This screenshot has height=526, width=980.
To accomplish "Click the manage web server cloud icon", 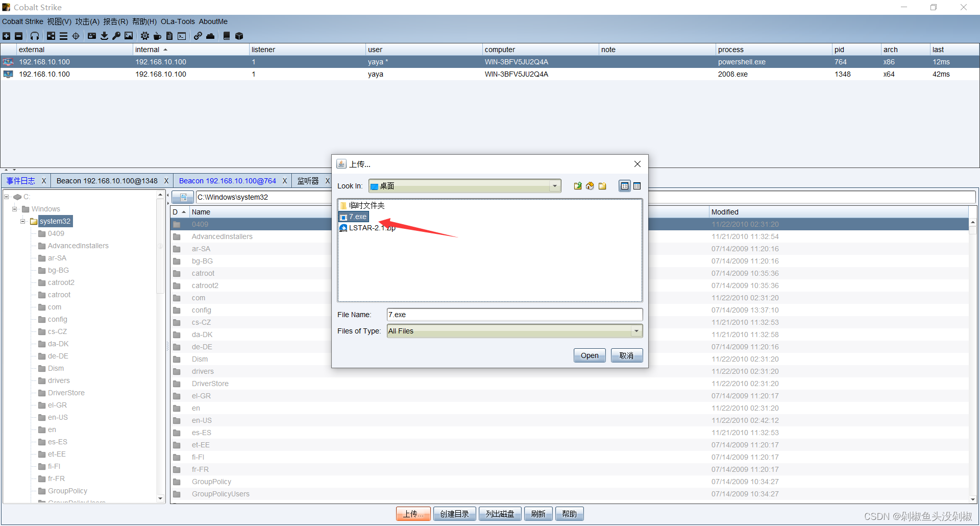I will (210, 36).
